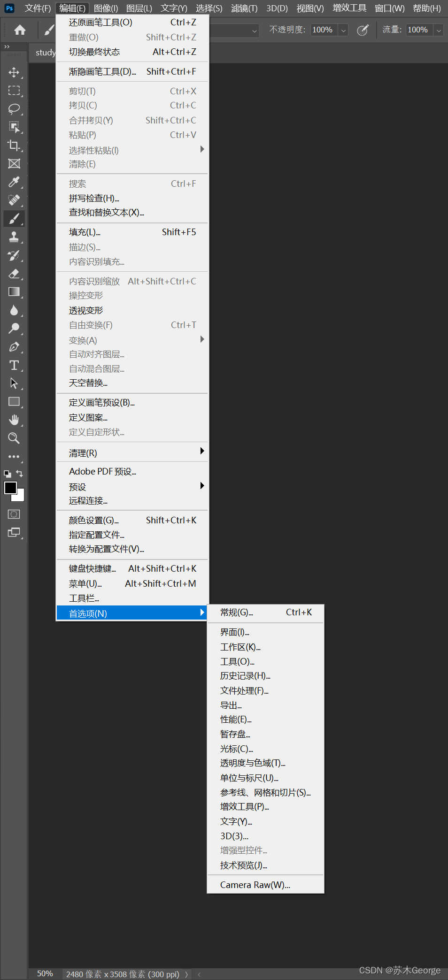448x980 pixels.
Task: Click the study document tab
Action: (x=45, y=53)
